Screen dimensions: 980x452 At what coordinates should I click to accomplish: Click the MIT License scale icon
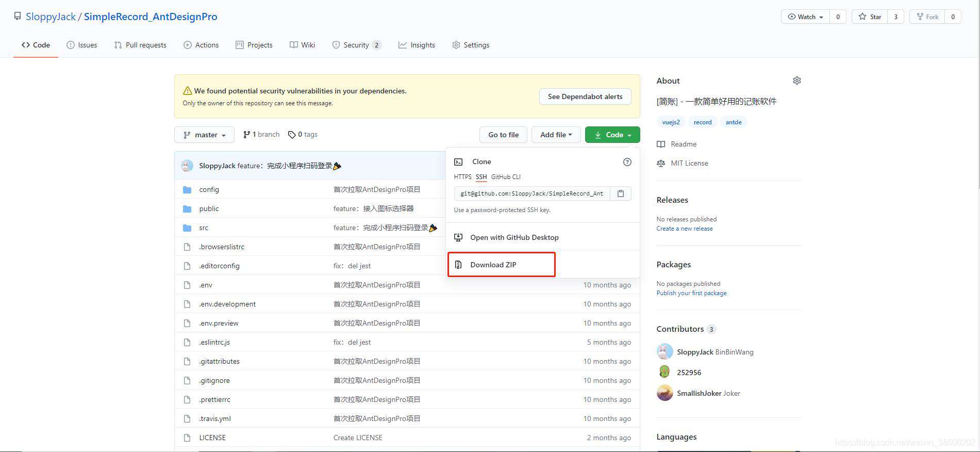pos(661,163)
